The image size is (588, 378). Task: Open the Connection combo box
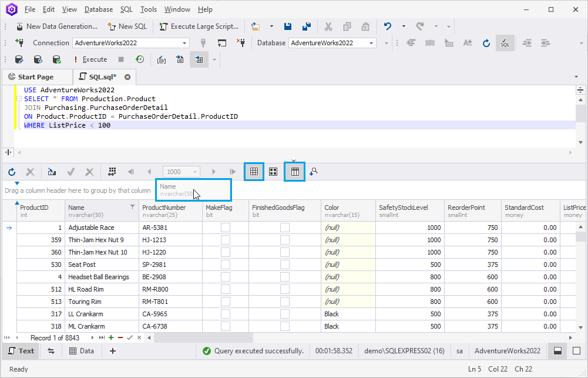tap(131, 43)
